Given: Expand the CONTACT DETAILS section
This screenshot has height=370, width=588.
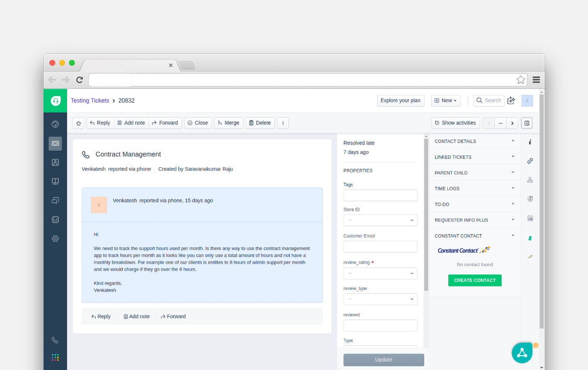Looking at the screenshot, I should (475, 141).
